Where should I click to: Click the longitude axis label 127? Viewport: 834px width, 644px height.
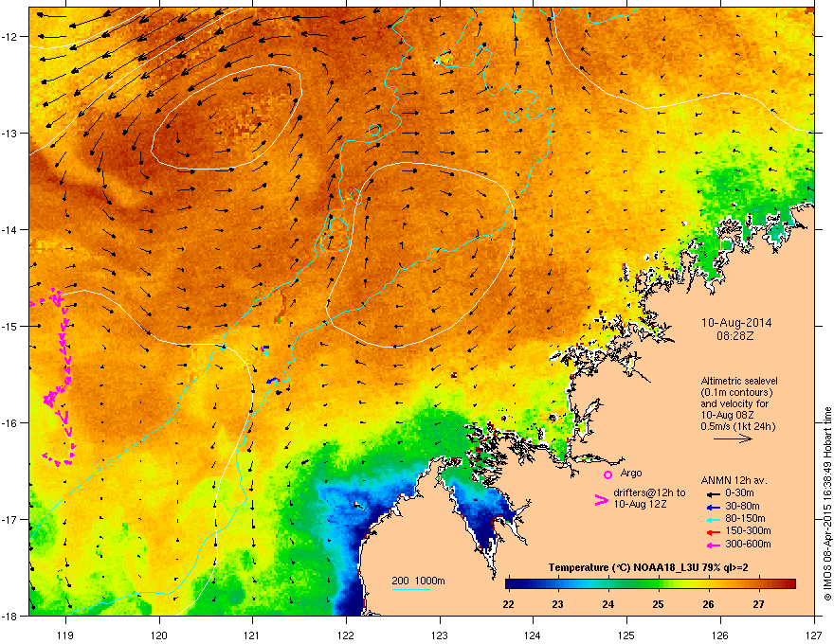814,635
